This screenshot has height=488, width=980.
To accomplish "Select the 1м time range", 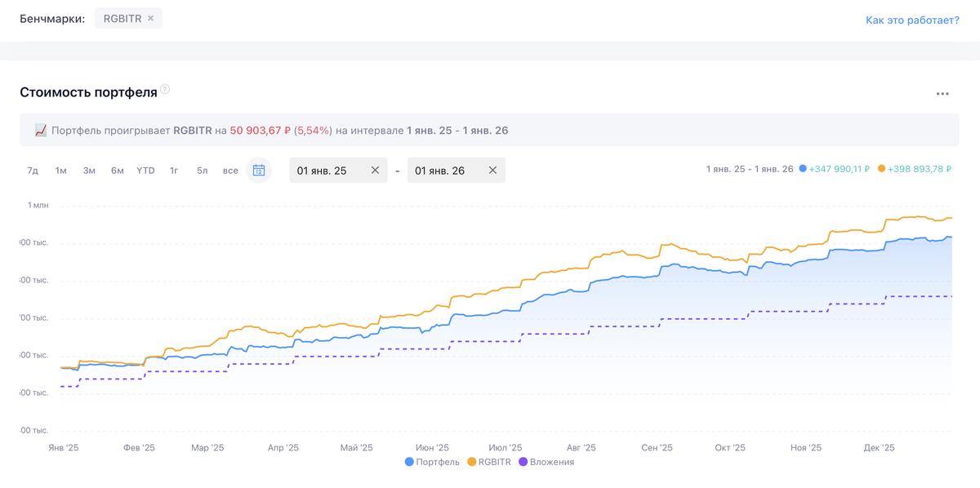I will click(60, 171).
